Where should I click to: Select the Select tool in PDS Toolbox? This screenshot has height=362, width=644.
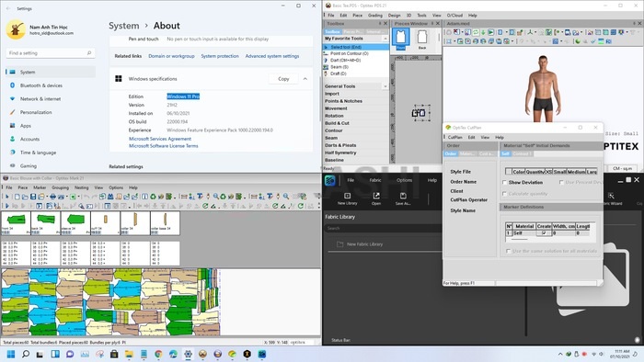coord(356,47)
